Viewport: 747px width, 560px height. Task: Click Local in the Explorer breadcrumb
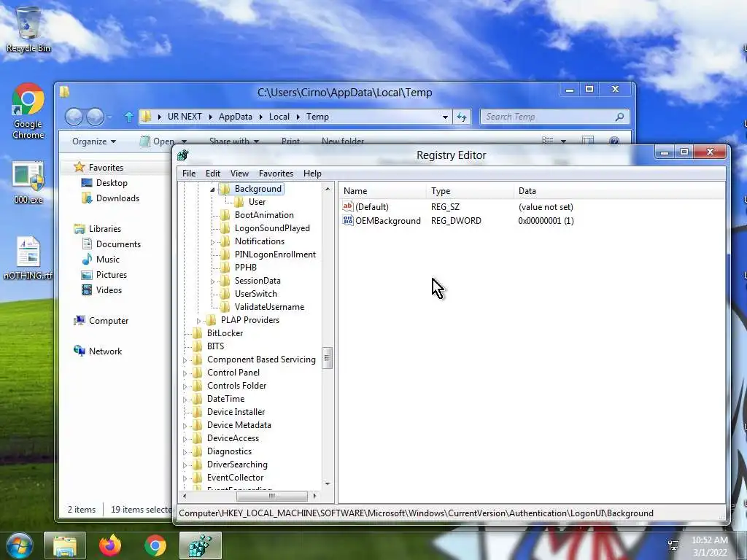(279, 117)
